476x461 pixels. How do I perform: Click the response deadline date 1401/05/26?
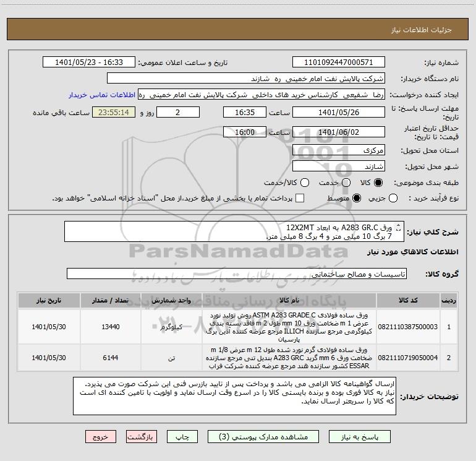[339, 112]
